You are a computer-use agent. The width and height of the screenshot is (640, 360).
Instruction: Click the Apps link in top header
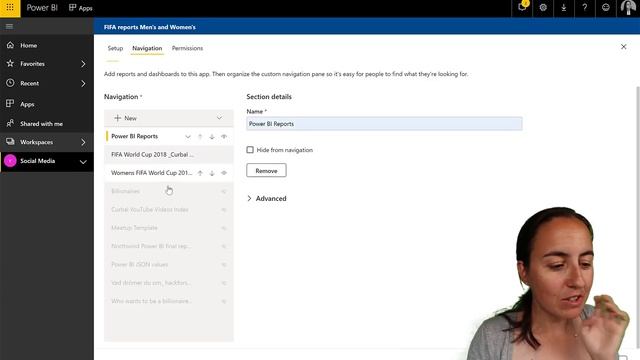[x=81, y=8]
